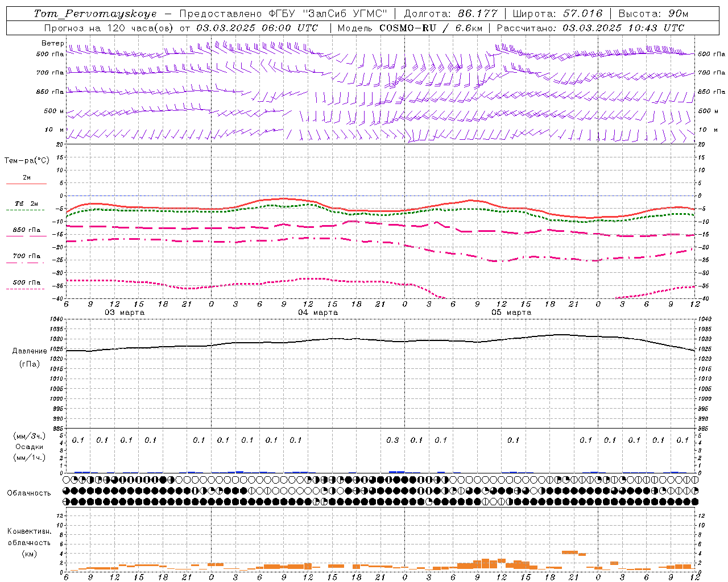Click the Ветер wind panel label

52,43
